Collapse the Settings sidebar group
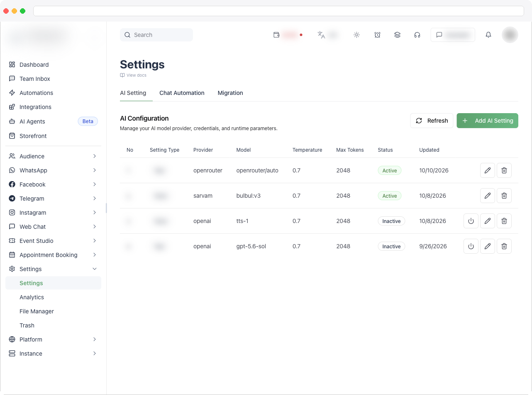The height and width of the screenshot is (395, 532). 53,269
